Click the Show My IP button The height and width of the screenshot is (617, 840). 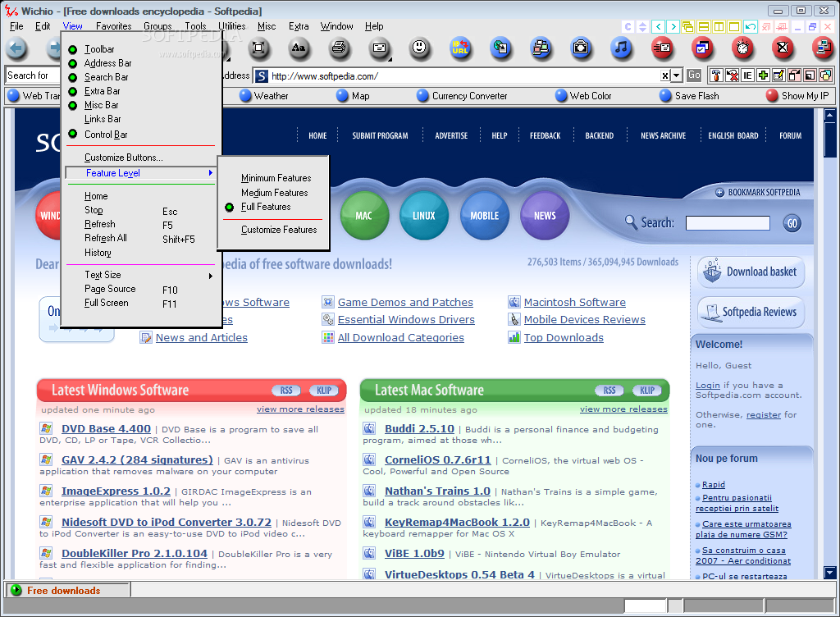797,96
